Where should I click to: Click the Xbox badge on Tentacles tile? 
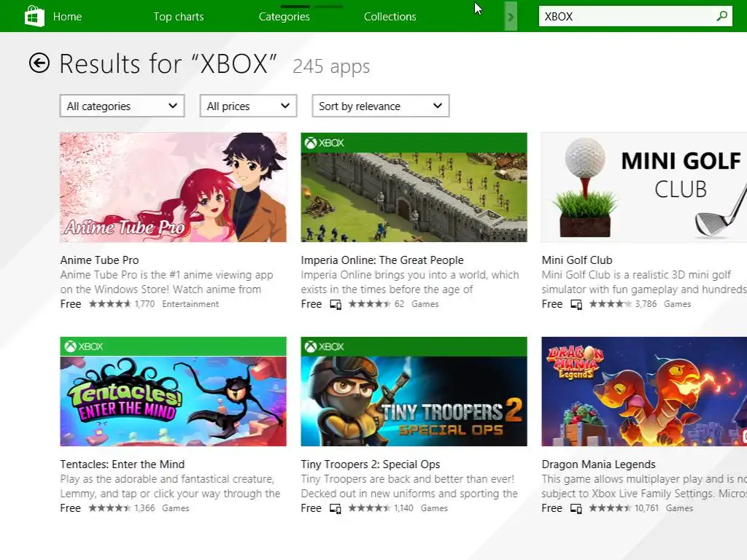coord(84,346)
